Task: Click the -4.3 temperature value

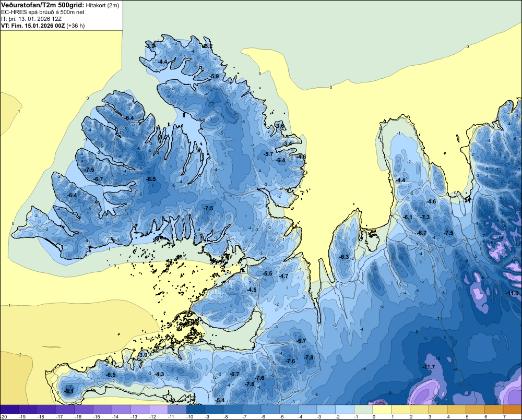Action: pyautogui.click(x=159, y=374)
